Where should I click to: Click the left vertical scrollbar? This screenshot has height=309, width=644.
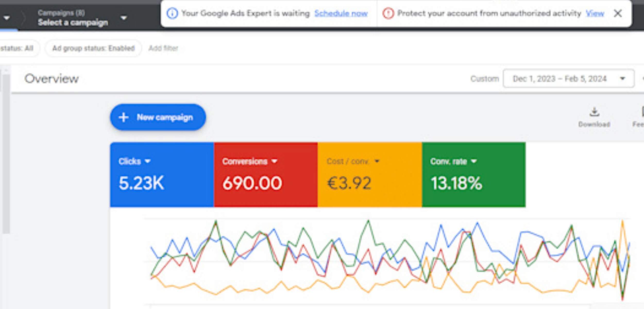[x=6, y=154]
